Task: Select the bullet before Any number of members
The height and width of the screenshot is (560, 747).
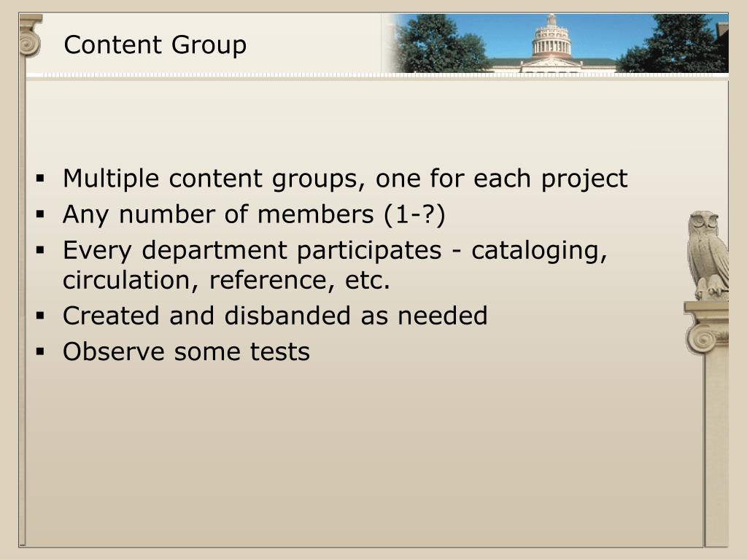Action: (41, 215)
